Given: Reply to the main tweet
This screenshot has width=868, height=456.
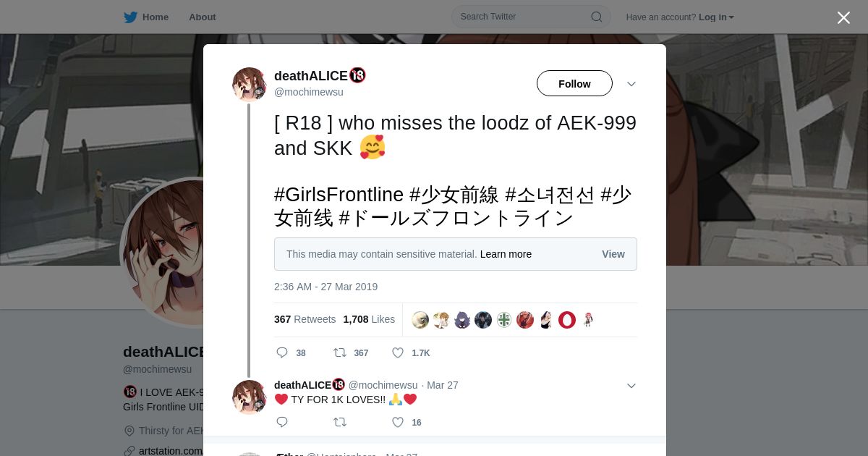Looking at the screenshot, I should click(282, 352).
